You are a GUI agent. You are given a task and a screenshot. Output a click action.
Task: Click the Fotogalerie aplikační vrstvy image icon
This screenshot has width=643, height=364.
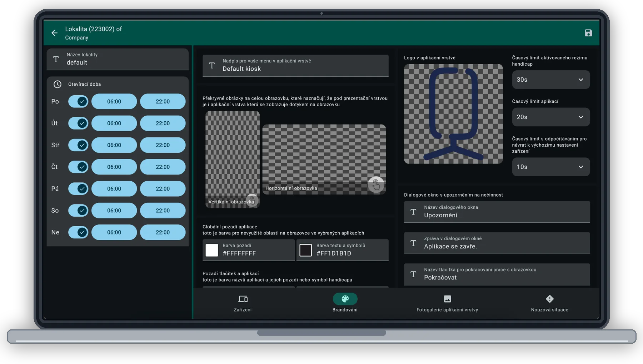[x=447, y=299]
